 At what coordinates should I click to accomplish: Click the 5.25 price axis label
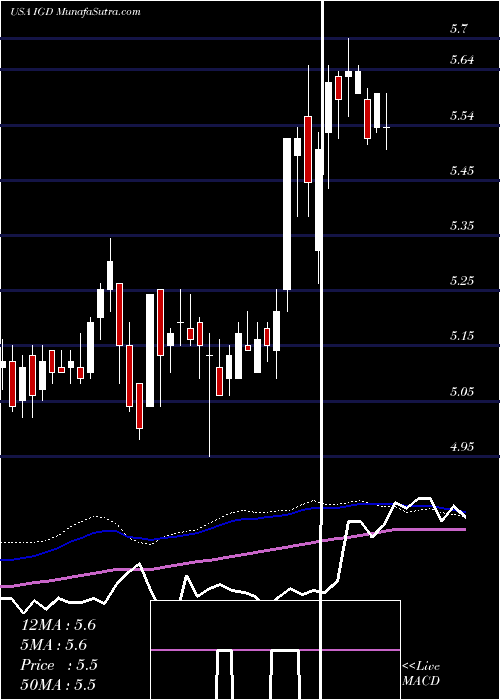(461, 280)
